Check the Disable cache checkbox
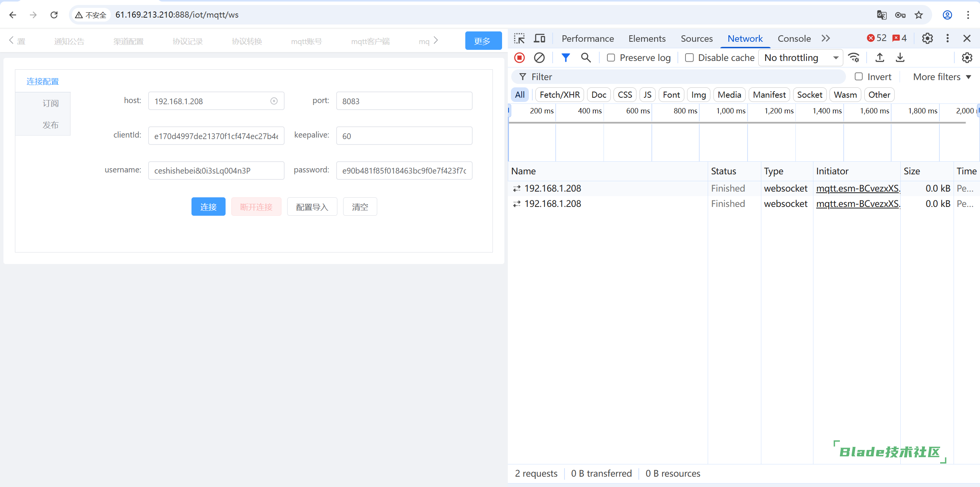 pyautogui.click(x=689, y=57)
